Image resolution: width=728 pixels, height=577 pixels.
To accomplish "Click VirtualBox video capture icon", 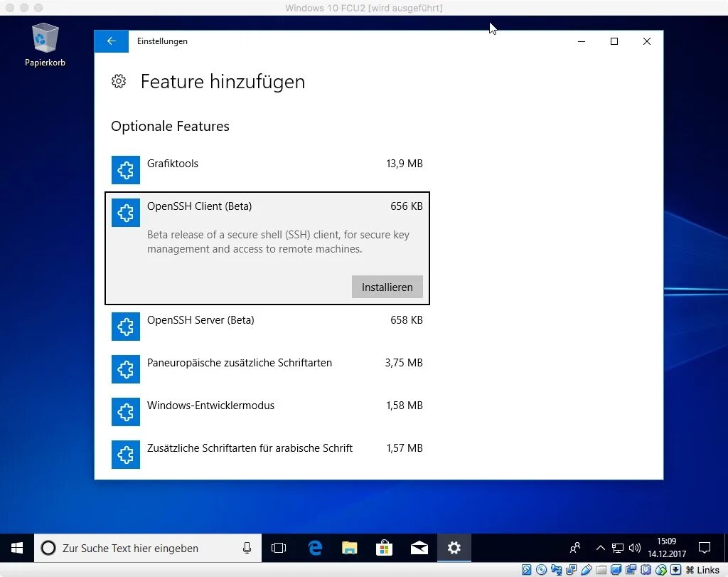I will (631, 570).
